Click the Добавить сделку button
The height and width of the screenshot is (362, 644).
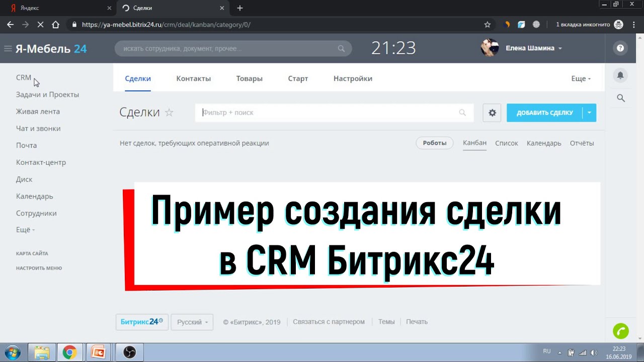[545, 113]
